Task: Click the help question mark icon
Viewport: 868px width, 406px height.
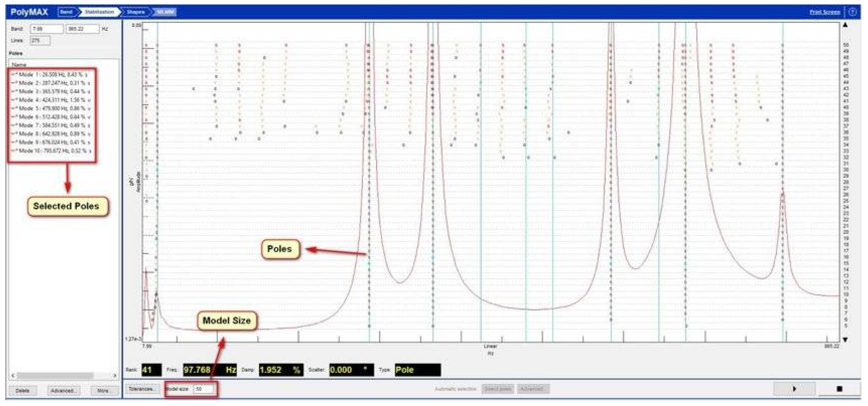Action: point(852,12)
